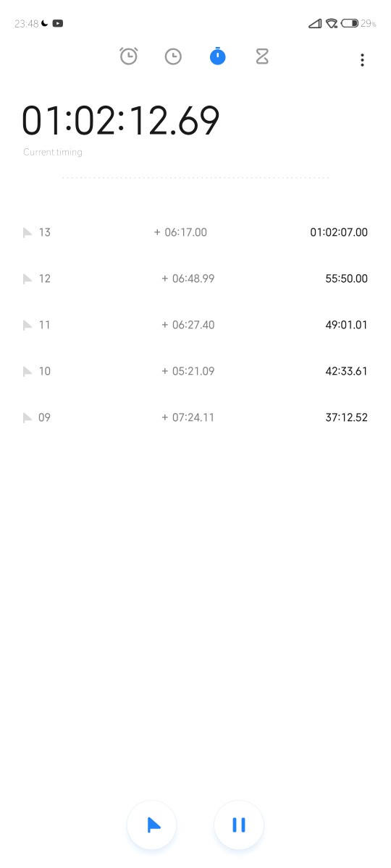Screen dimensions: 391x868
Task: Tap the YouTube notification icon in status bar
Action: pos(58,23)
